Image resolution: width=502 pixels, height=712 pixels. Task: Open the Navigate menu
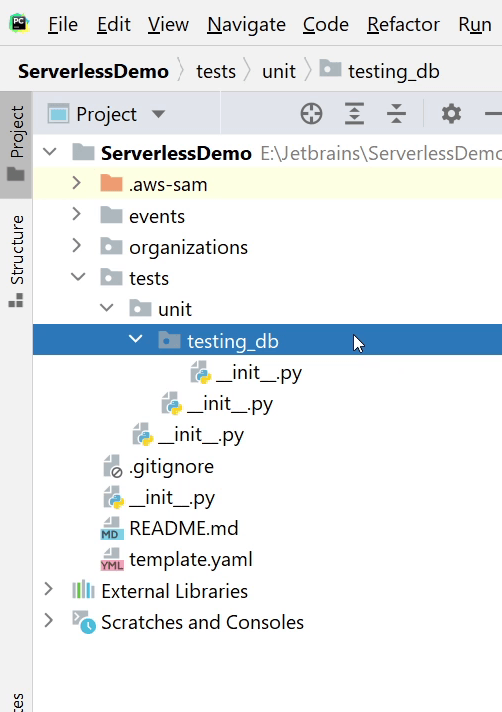tap(246, 24)
